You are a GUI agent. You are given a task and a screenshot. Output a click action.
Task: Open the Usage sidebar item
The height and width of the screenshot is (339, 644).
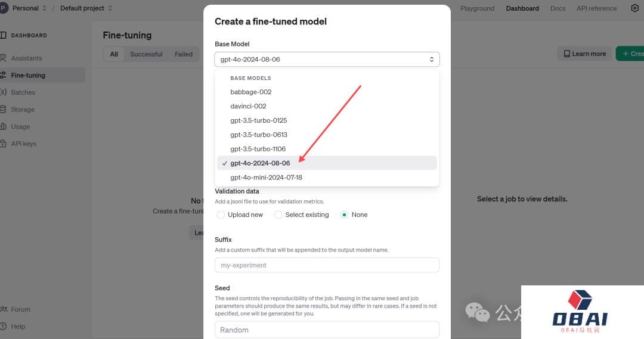pos(20,127)
